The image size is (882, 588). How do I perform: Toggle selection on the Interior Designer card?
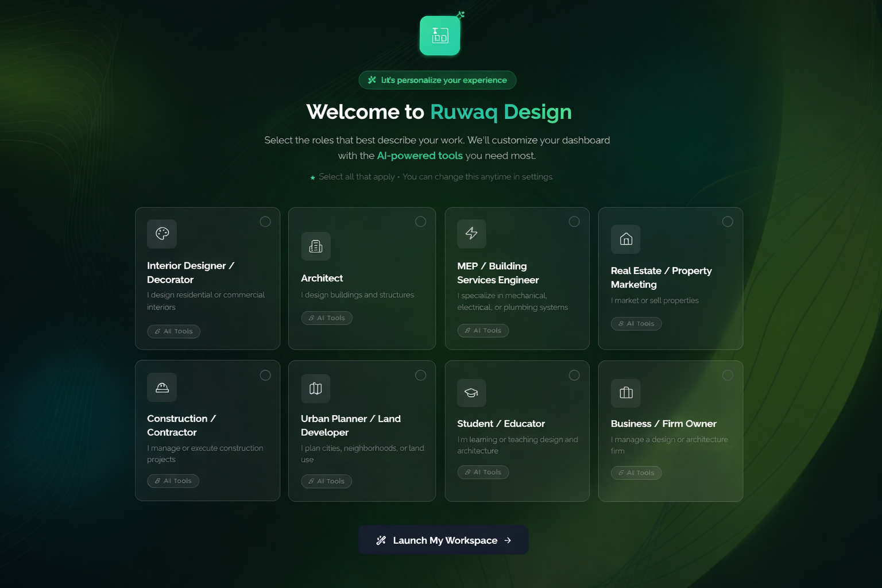(x=265, y=221)
